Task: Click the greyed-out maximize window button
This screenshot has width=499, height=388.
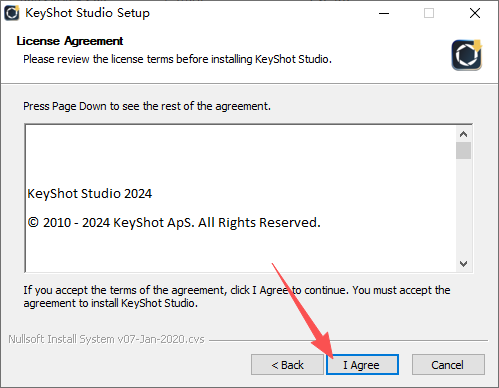Action: (x=429, y=13)
